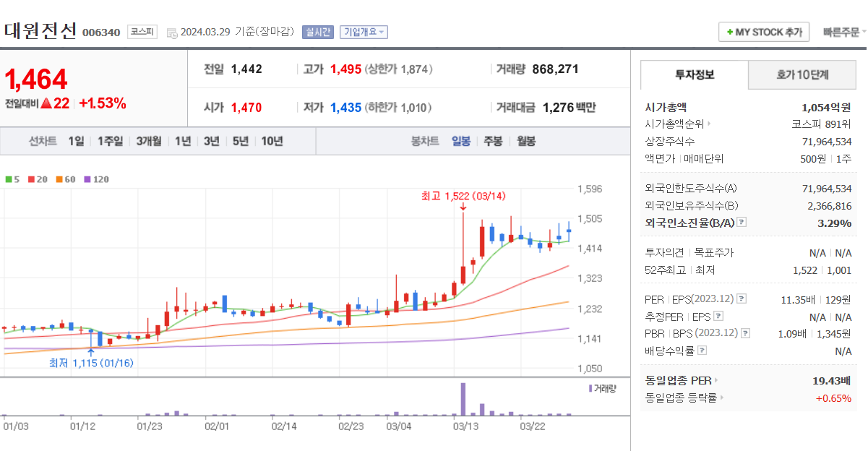Click the help icon next to 배당수익률

coord(702,351)
